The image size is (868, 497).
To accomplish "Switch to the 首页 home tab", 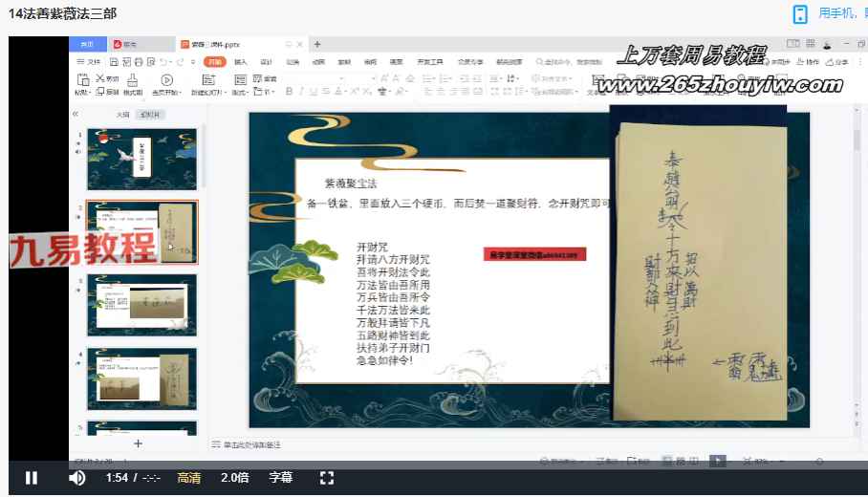I will [87, 44].
